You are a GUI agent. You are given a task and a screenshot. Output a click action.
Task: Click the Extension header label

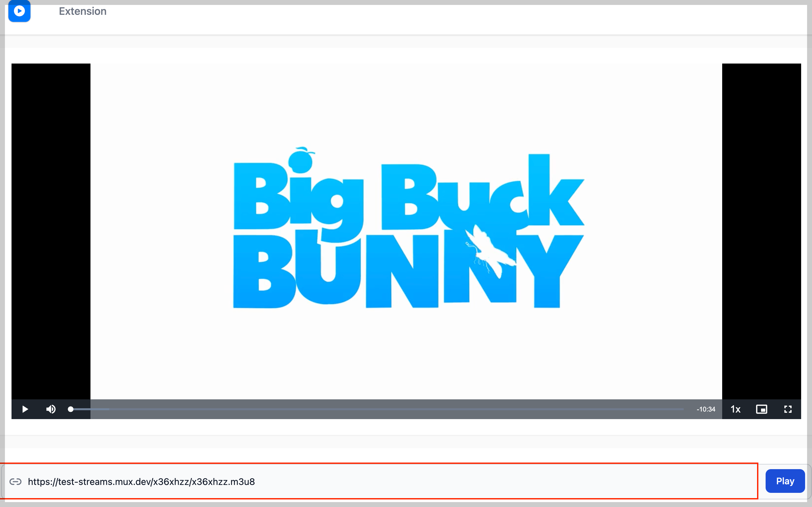(83, 11)
